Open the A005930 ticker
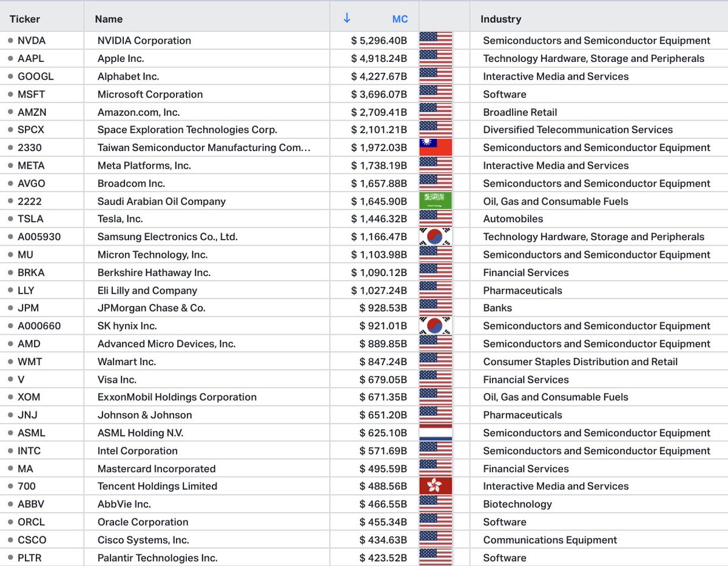 pyautogui.click(x=39, y=237)
